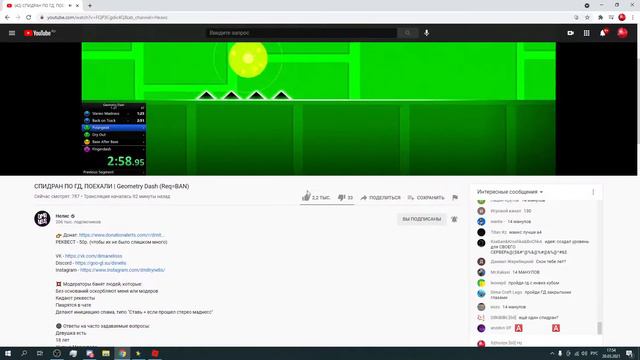Image resolution: width=640 pixels, height=360 pixels.
Task: Open the Create video camera icon
Action: [x=571, y=33]
